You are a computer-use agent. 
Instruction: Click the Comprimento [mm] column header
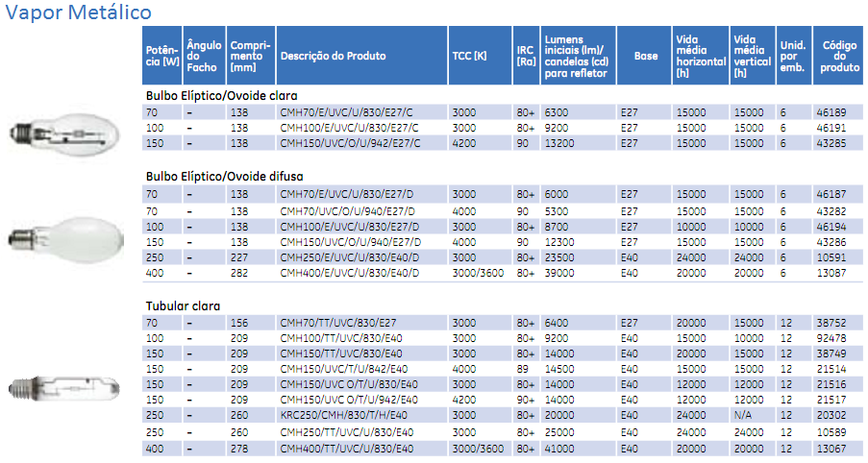click(251, 56)
